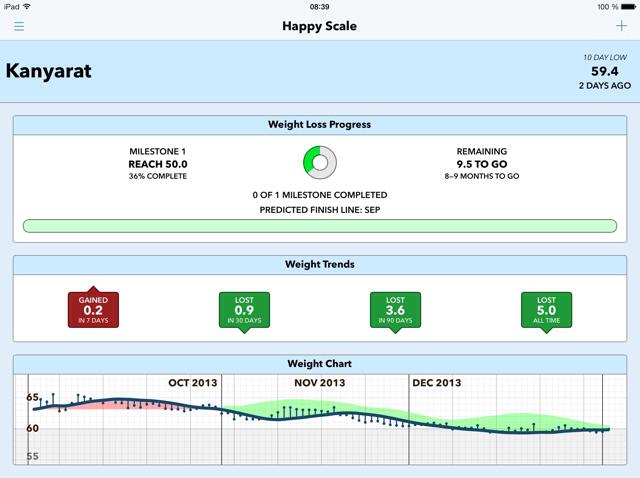Click the Wi-Fi icon in status bar
Screen dimensions: 640x478
27,7
